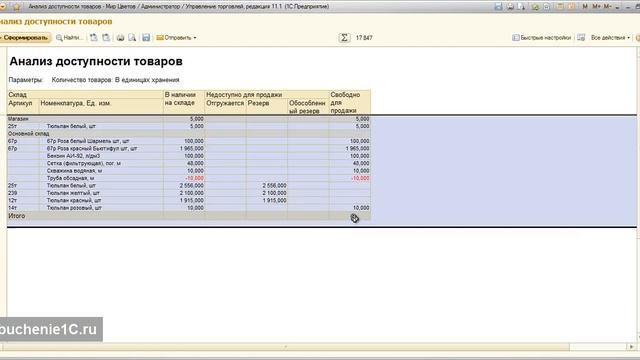Click the M- memory subtract button
640x360 pixels.
[x=607, y=7]
